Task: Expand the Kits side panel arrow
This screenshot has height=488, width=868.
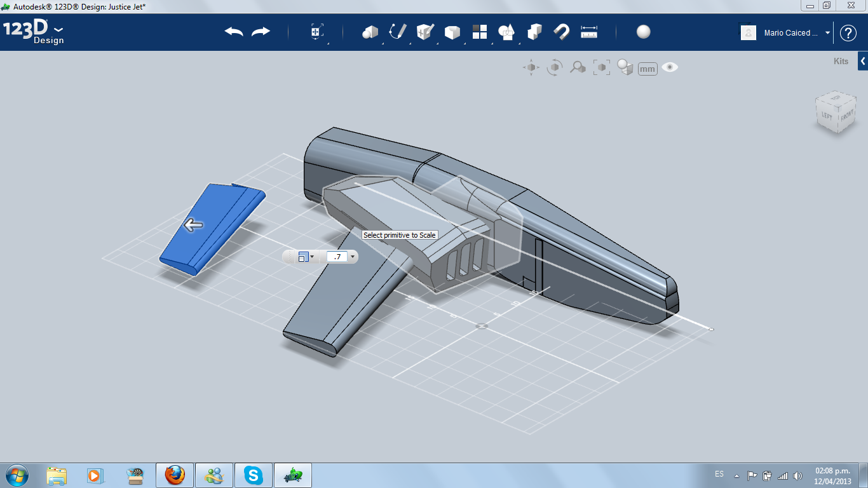Action: tap(863, 61)
